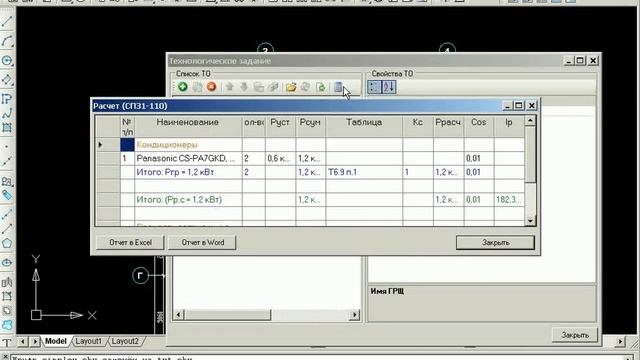Image resolution: width=640 pixels, height=360 pixels.
Task: Select the Circle tool in left toolbar
Action: click(7, 60)
